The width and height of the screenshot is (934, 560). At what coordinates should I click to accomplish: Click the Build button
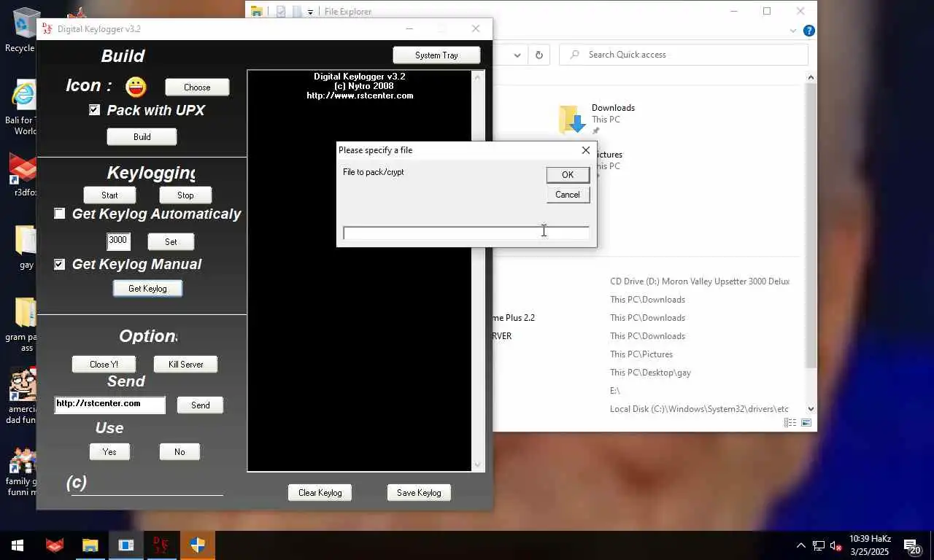click(142, 136)
